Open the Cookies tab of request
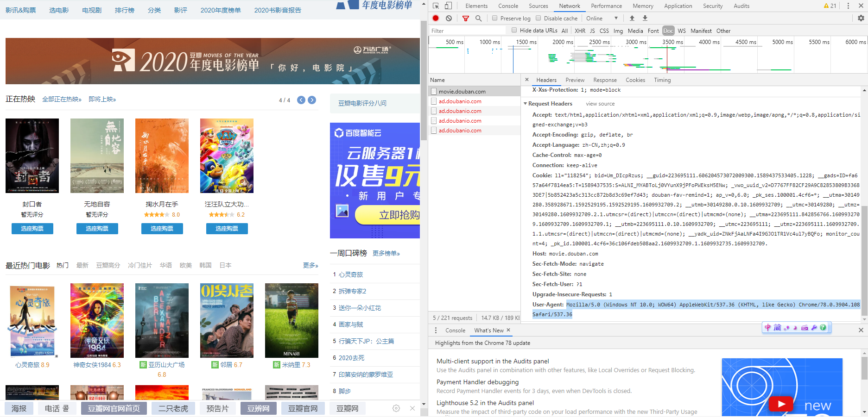868x418 pixels. tap(635, 80)
